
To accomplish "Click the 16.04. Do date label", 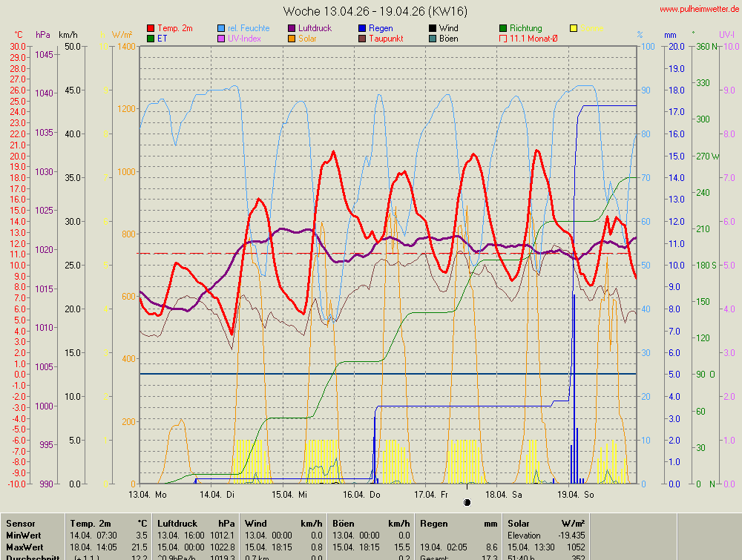I will point(364,494).
